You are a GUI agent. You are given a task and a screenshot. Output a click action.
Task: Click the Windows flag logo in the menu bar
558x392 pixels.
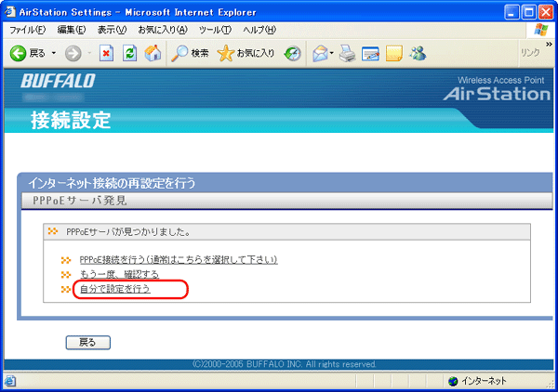click(x=541, y=30)
